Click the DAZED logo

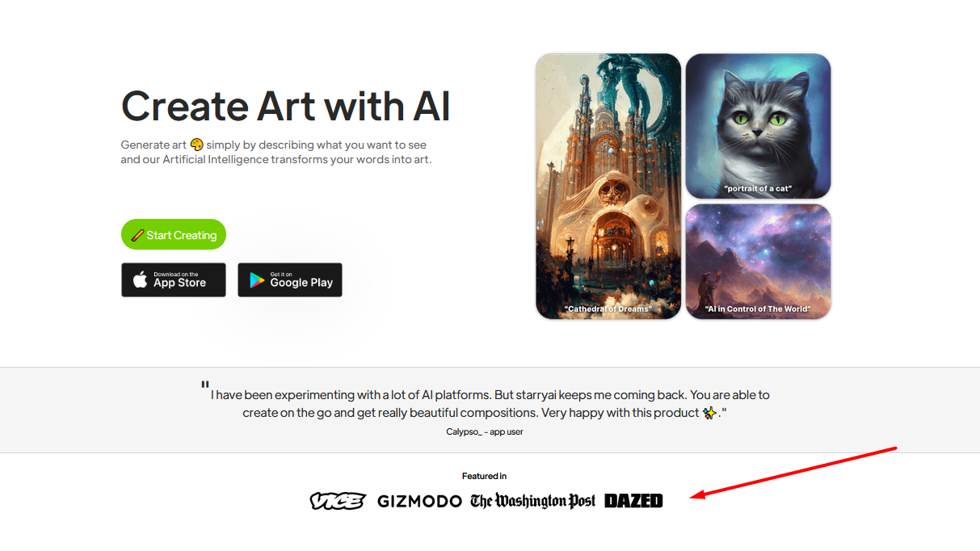633,501
